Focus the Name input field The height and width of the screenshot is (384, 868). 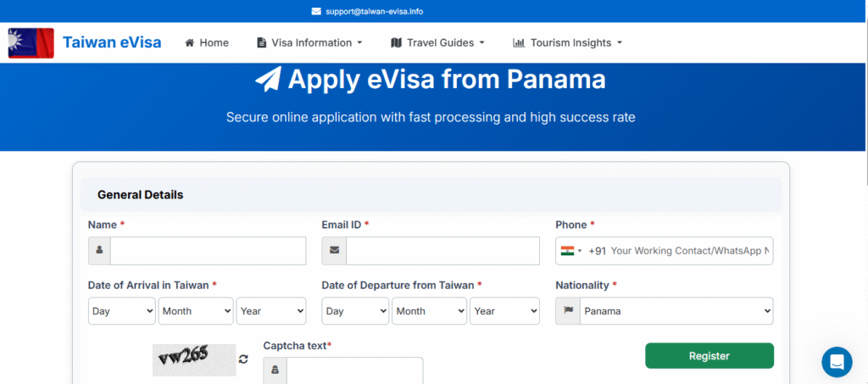coord(208,251)
